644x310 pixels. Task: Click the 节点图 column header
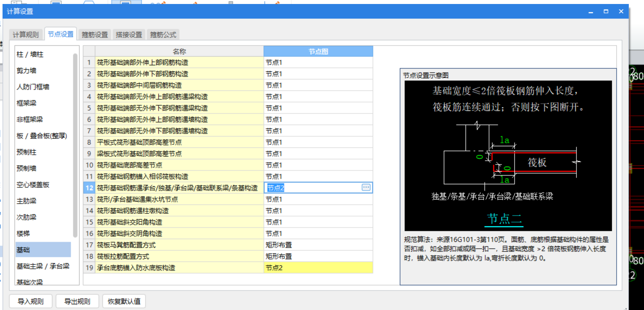pos(318,51)
